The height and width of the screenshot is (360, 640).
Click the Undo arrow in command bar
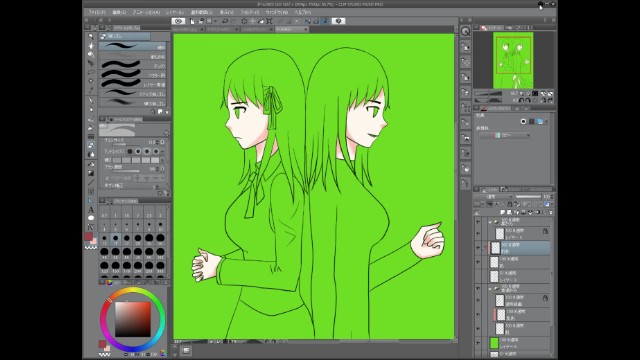pyautogui.click(x=225, y=21)
